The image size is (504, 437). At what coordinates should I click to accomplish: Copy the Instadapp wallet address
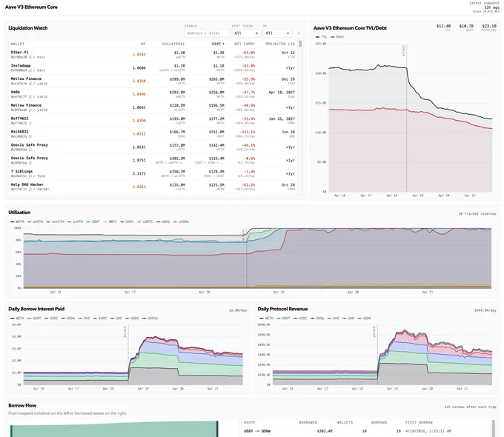tap(30, 70)
